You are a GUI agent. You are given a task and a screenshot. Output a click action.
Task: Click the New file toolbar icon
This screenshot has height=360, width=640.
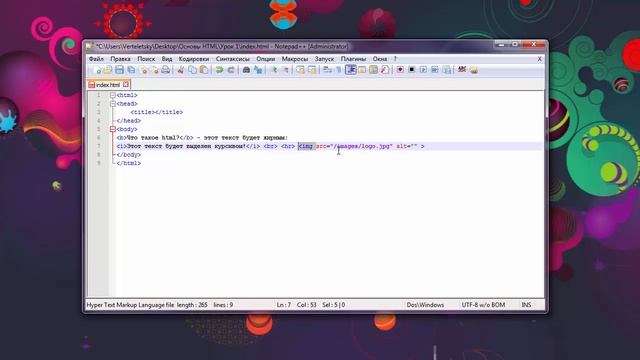97,70
